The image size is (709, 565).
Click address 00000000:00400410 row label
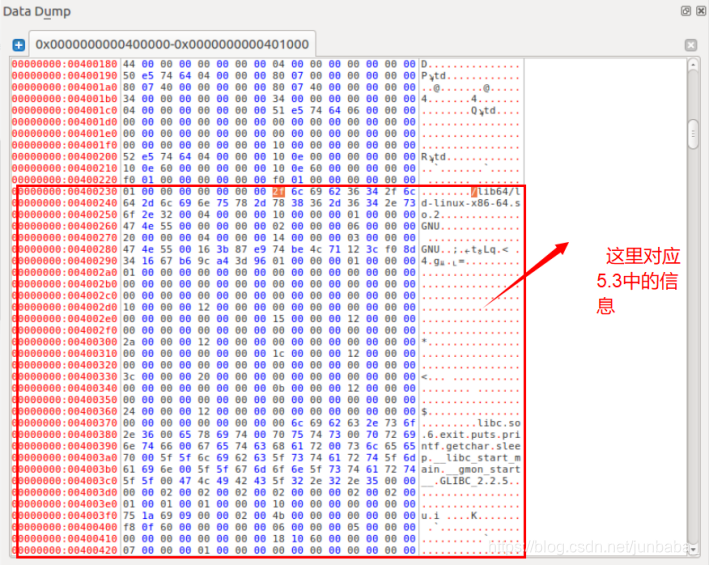(x=65, y=539)
